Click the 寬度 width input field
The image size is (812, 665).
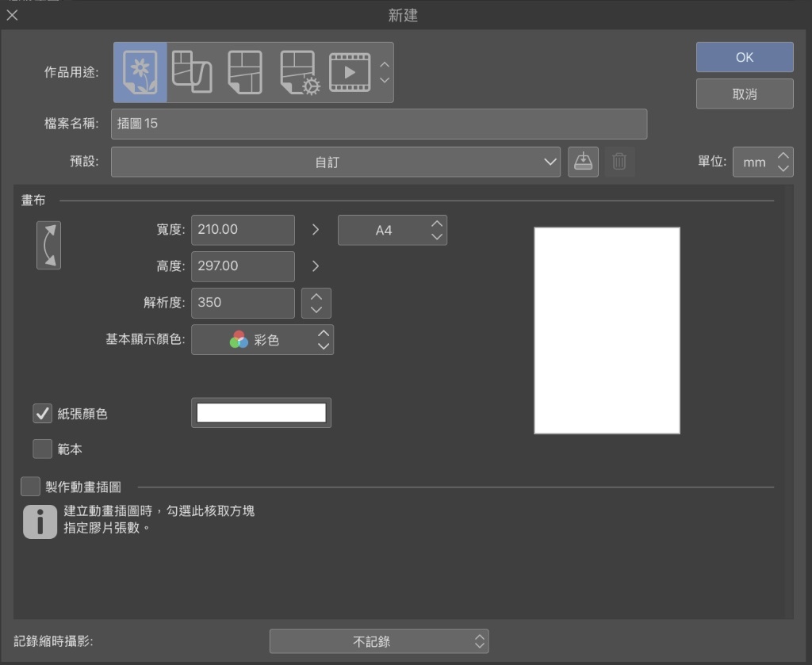click(x=243, y=230)
